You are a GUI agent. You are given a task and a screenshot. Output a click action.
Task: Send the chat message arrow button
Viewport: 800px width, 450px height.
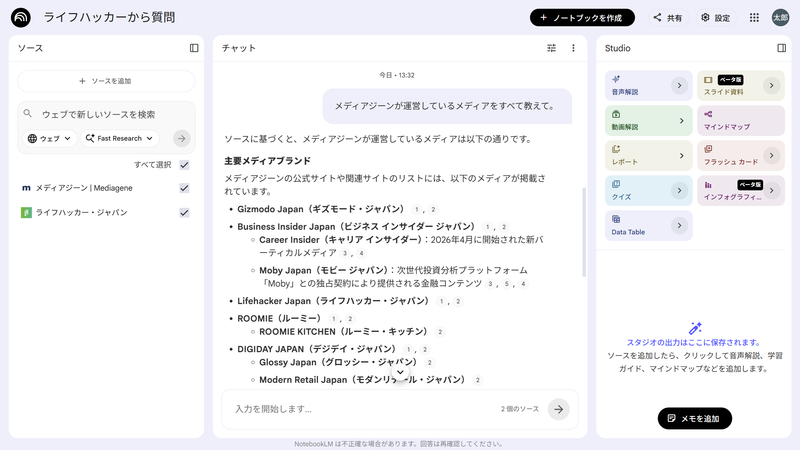pyautogui.click(x=559, y=409)
